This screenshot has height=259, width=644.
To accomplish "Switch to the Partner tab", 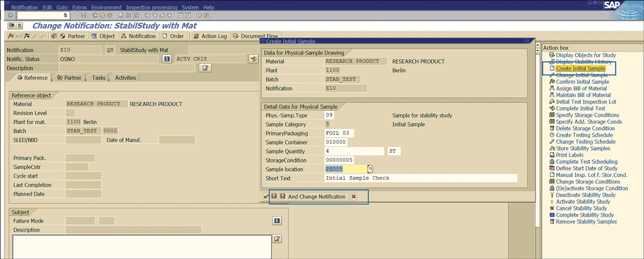I will [x=69, y=78].
